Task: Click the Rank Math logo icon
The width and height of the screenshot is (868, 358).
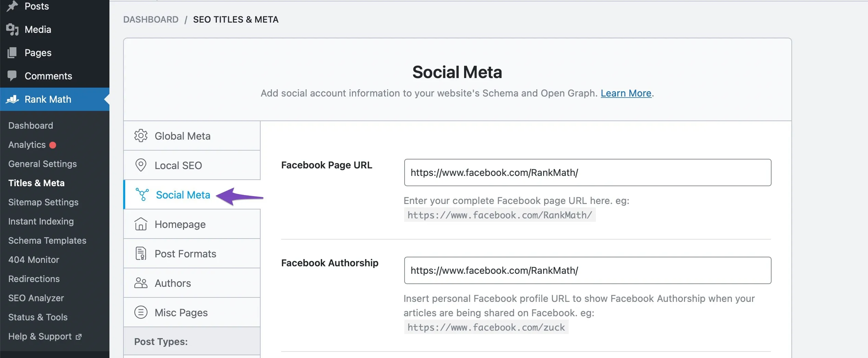Action: (12, 99)
